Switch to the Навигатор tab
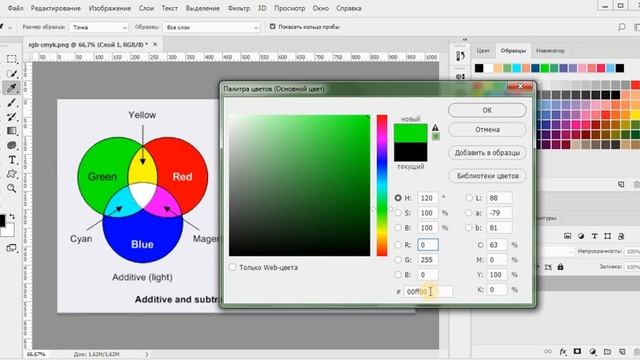The image size is (640, 360). click(x=550, y=50)
